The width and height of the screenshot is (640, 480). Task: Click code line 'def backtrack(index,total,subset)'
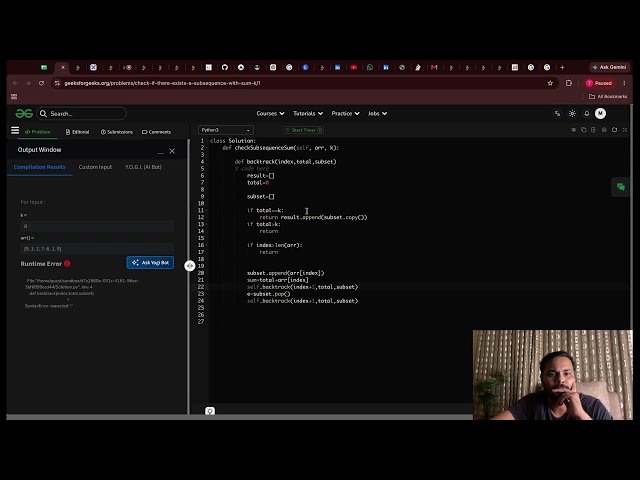pyautogui.click(x=285, y=162)
